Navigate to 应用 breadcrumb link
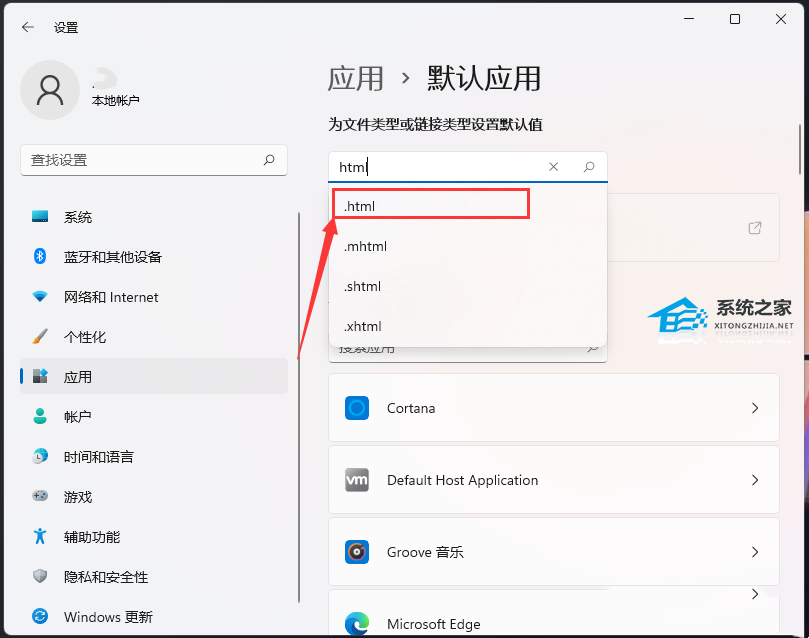Viewport: 809px width, 638px height. point(355,79)
